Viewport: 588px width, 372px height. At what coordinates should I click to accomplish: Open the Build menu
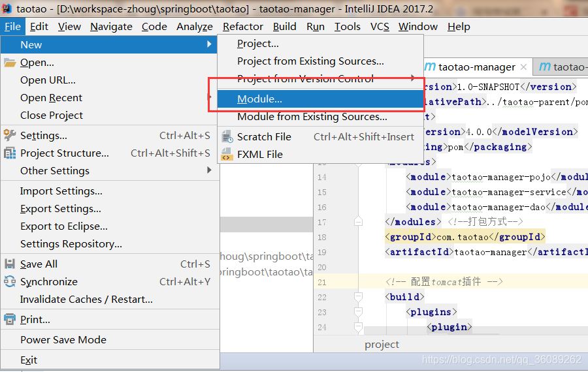tap(285, 27)
